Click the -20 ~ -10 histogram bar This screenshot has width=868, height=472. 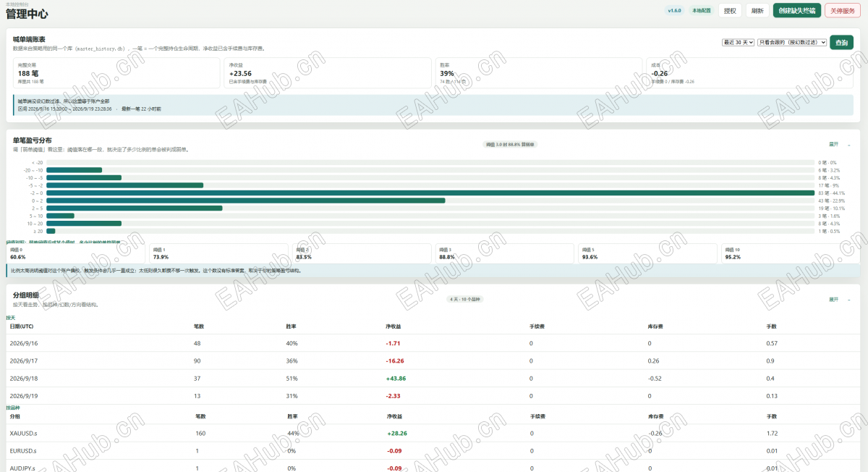(x=74, y=170)
